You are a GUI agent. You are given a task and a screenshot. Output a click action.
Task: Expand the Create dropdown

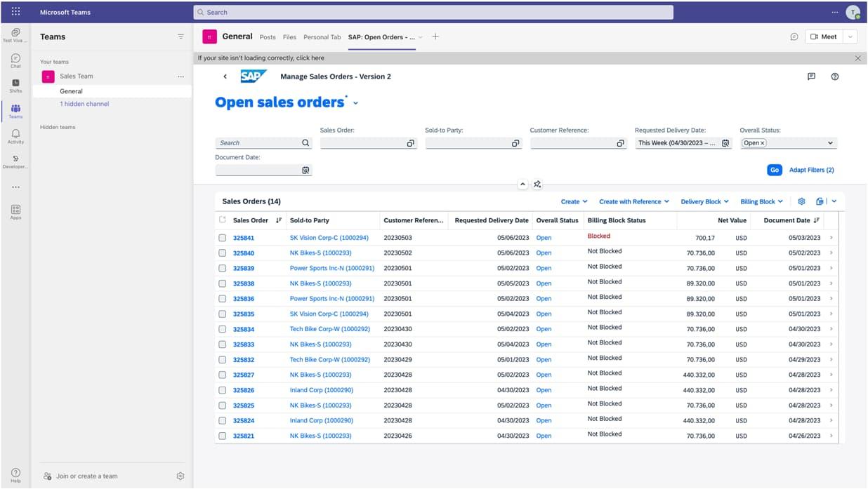(x=574, y=202)
